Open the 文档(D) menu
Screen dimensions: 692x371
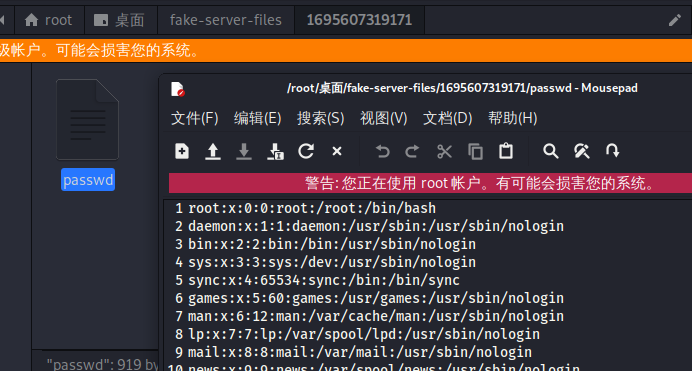448,118
